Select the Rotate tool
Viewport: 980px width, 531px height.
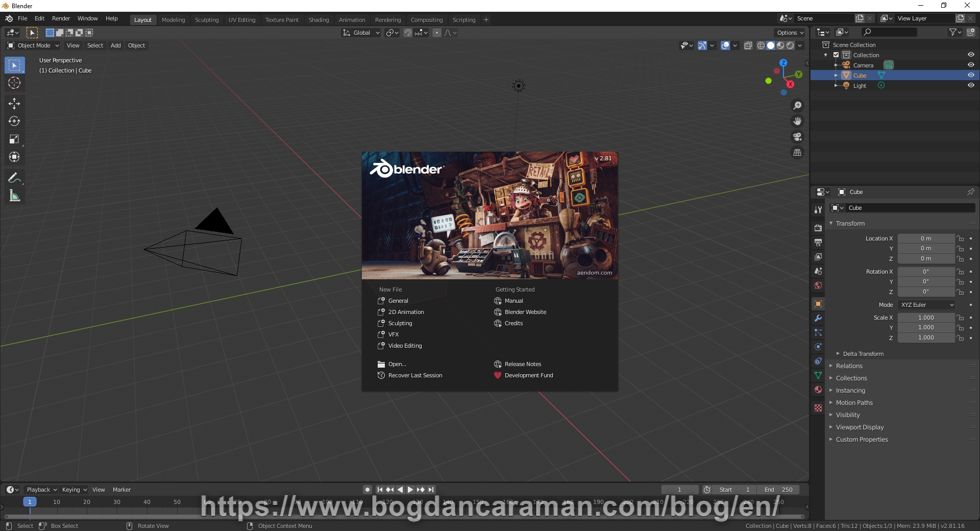pos(14,121)
